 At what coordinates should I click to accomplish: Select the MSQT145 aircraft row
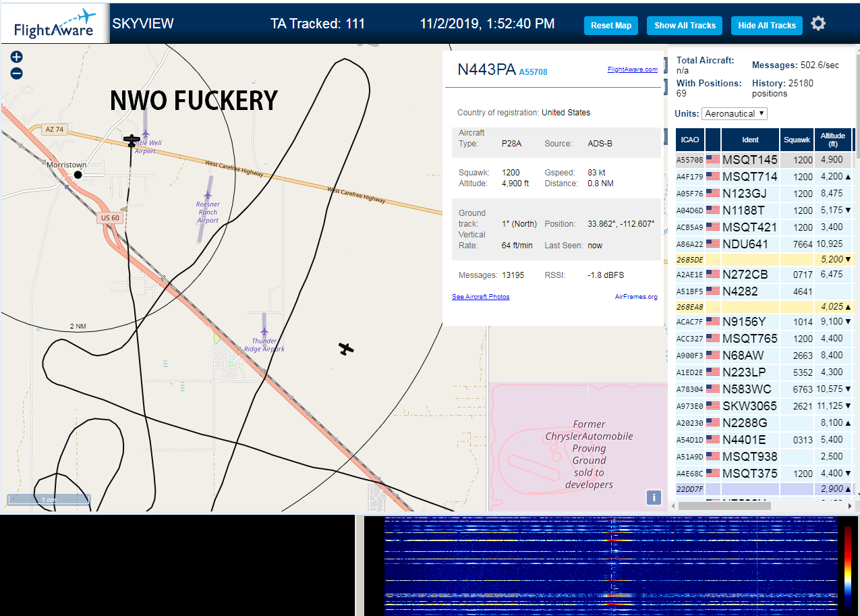(764, 160)
